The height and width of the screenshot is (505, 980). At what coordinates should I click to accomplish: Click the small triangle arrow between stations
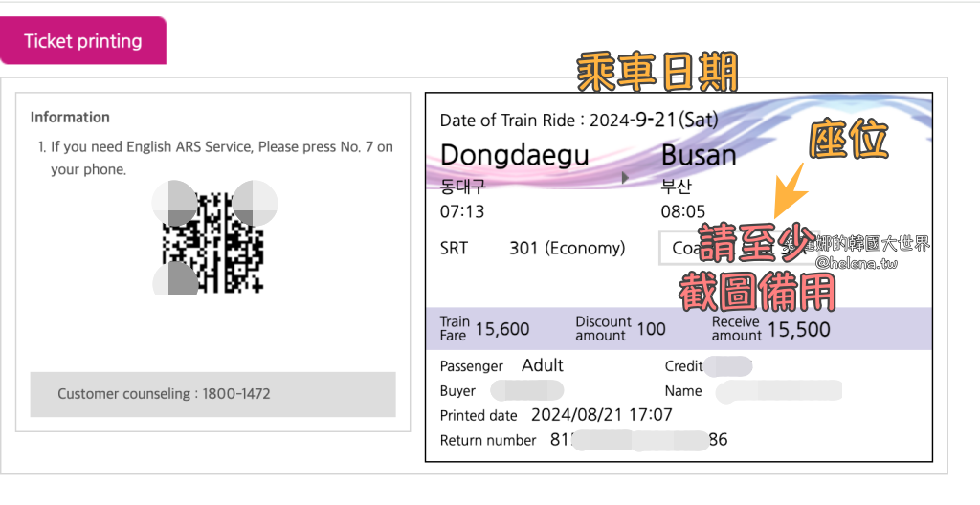coord(625,178)
